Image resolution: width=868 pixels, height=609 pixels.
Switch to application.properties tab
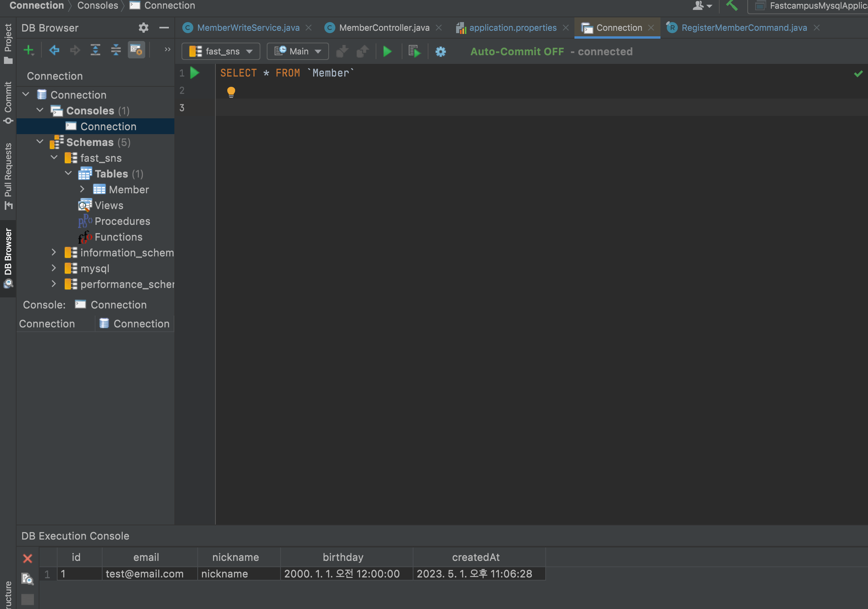[513, 28]
